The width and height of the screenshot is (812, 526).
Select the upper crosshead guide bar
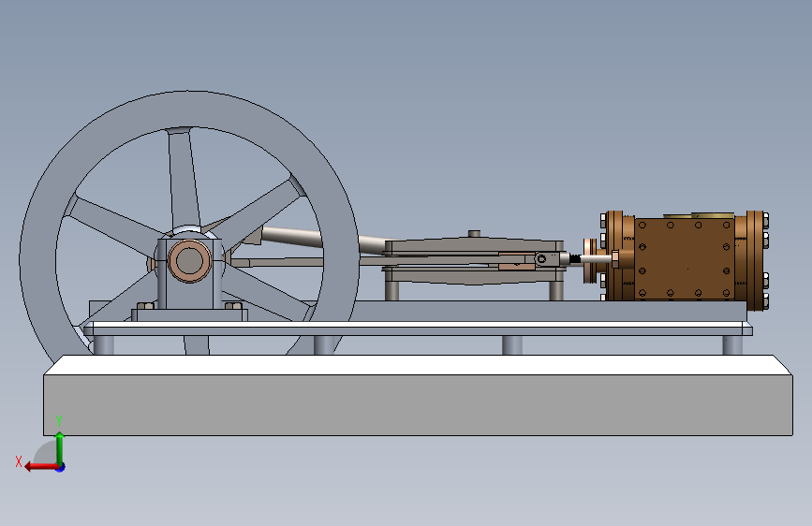(474, 245)
